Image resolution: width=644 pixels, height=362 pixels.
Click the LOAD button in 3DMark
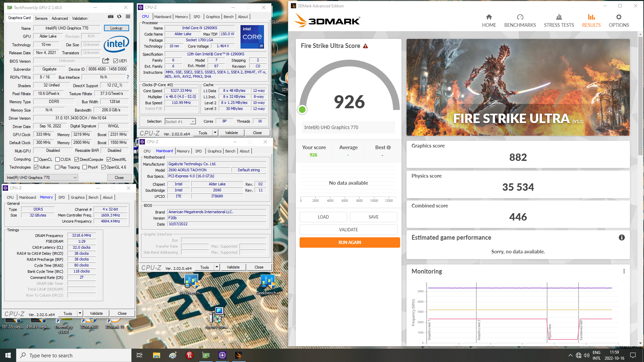pyautogui.click(x=323, y=217)
